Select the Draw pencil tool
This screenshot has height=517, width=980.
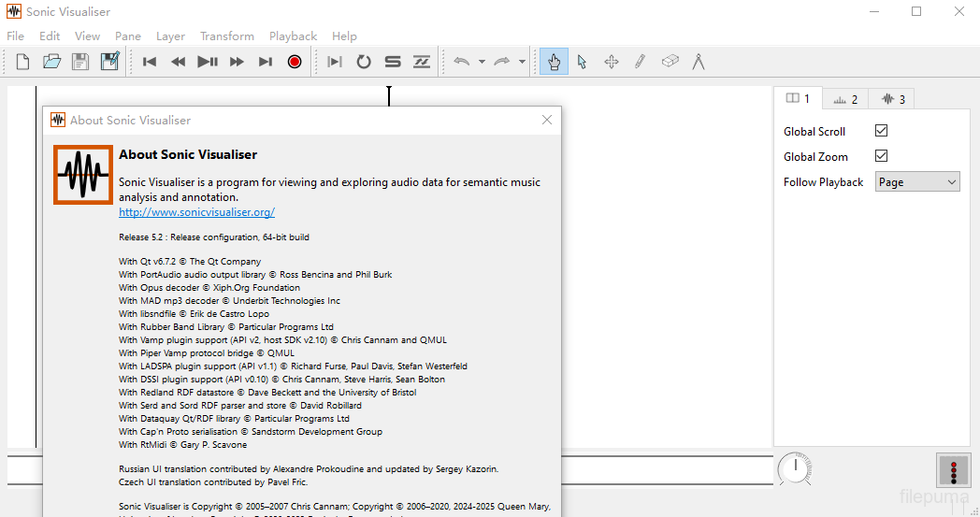[640, 62]
